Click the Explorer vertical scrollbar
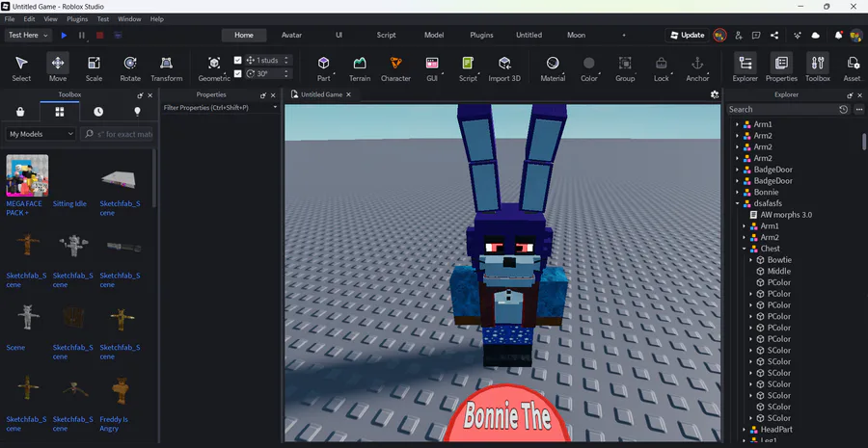868x448 pixels. (864, 141)
